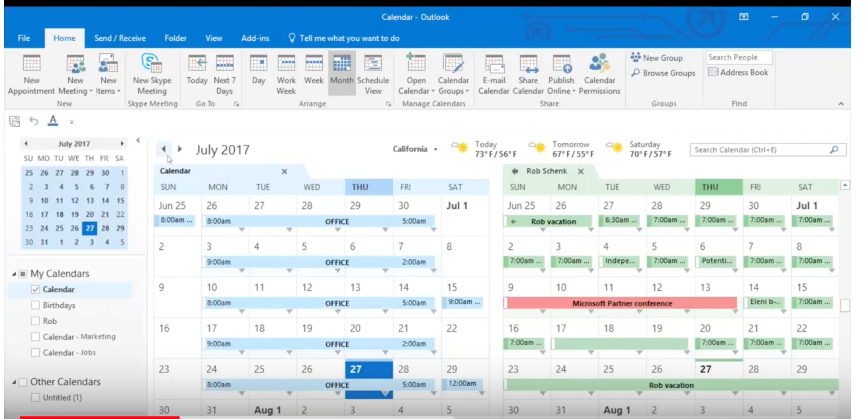The height and width of the screenshot is (419, 868).
Task: Check the Untitled (1) calendar
Action: tap(36, 398)
